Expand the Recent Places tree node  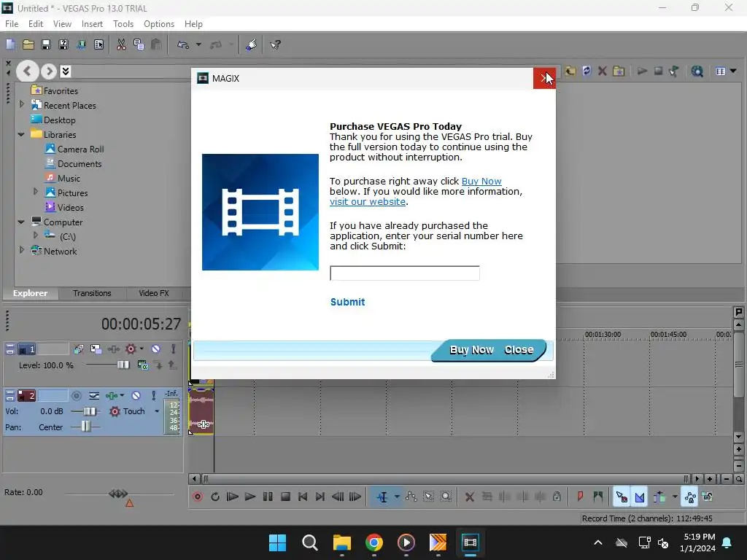coord(21,104)
